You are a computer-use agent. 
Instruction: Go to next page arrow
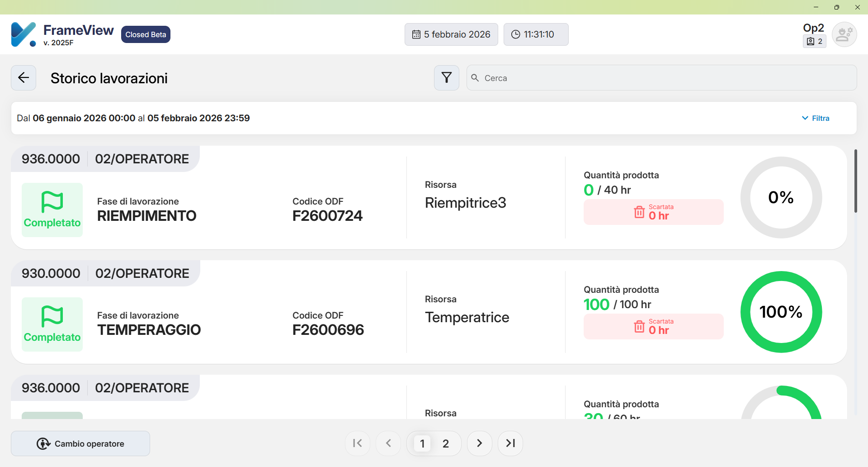click(x=480, y=443)
